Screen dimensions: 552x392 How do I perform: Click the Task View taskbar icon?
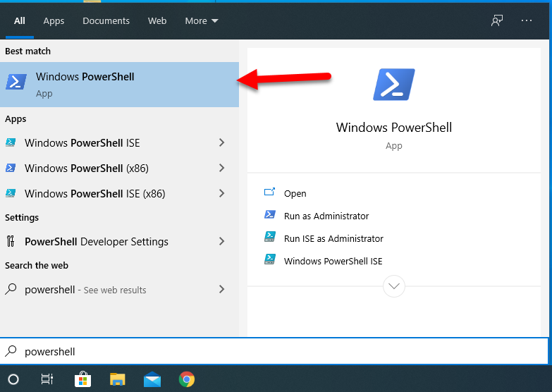(47, 379)
